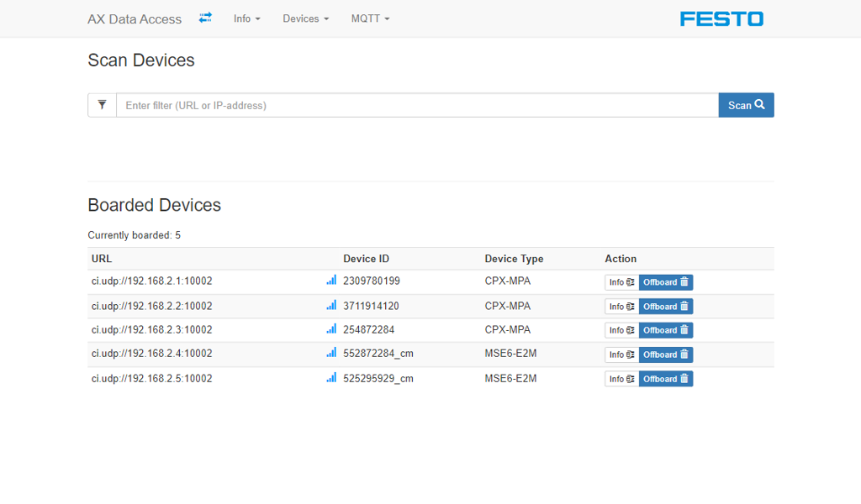Screen dimensions: 861x504
Task: Show info for device 192.168.2.4
Action: tap(621, 354)
